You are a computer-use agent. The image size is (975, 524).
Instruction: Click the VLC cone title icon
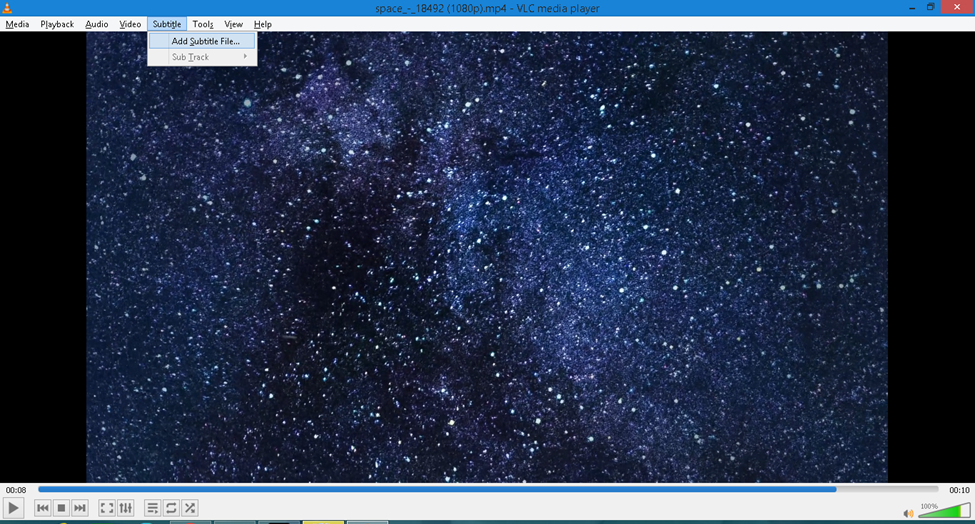(7, 8)
